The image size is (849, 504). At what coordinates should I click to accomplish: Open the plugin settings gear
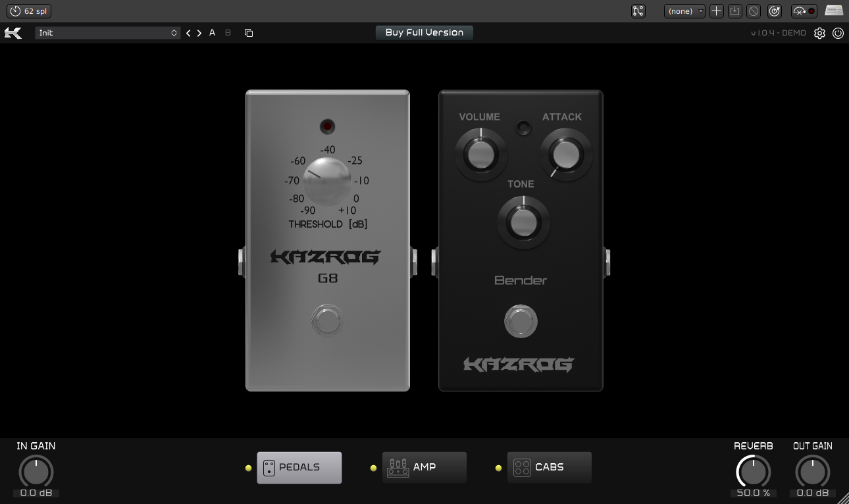[x=819, y=33]
